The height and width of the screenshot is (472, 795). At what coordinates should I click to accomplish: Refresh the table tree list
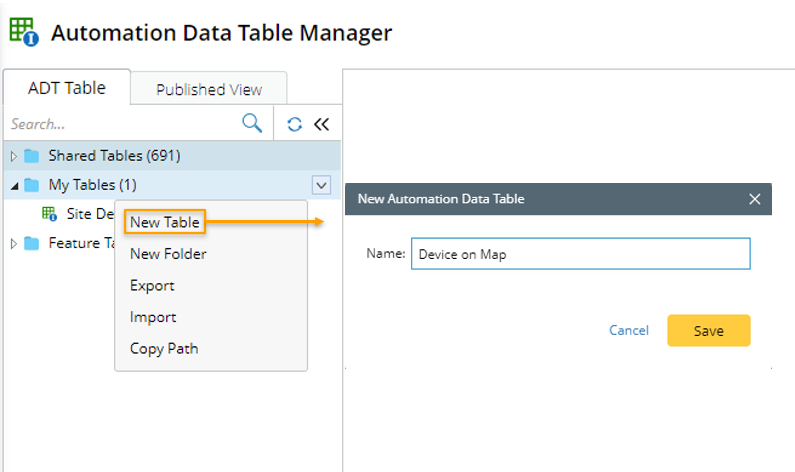coord(294,125)
